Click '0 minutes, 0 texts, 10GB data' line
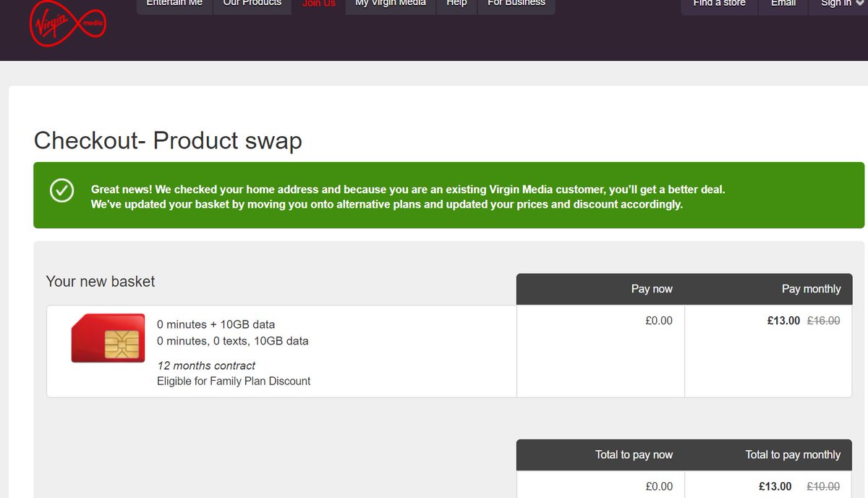 [x=233, y=341]
